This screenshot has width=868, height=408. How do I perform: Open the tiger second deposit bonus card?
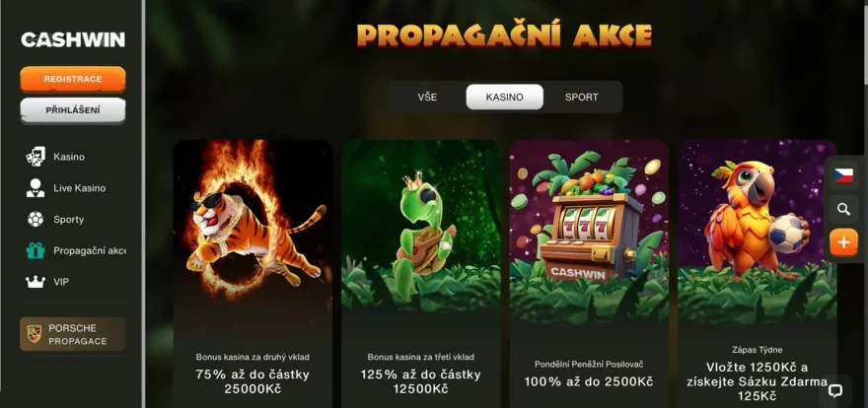tap(253, 274)
